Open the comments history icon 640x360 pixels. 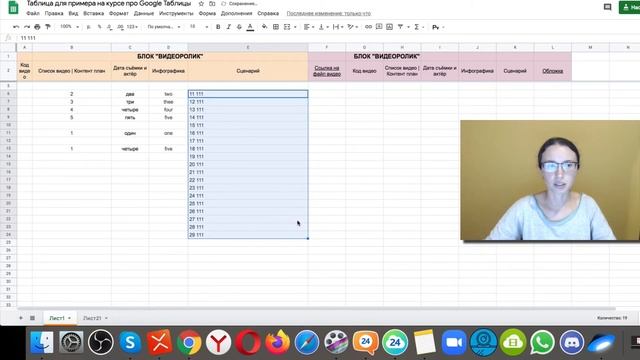click(607, 7)
